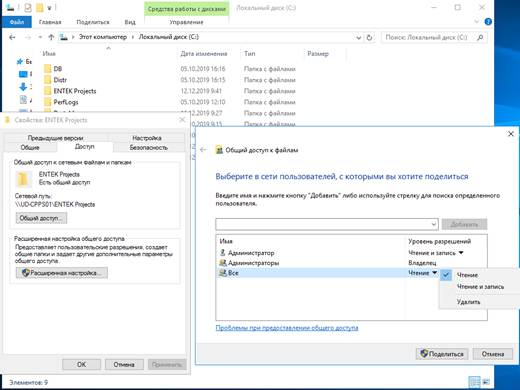Open the Вид ribbon tab

coord(130,22)
